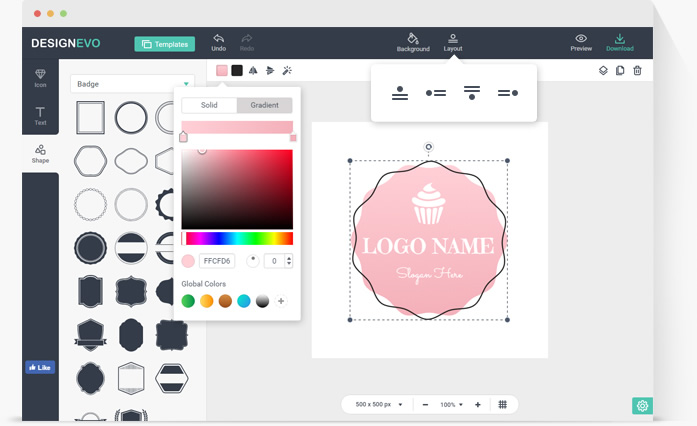Click the FFCFD6 hex color field
Screen dimensions: 697x426
coord(217,261)
